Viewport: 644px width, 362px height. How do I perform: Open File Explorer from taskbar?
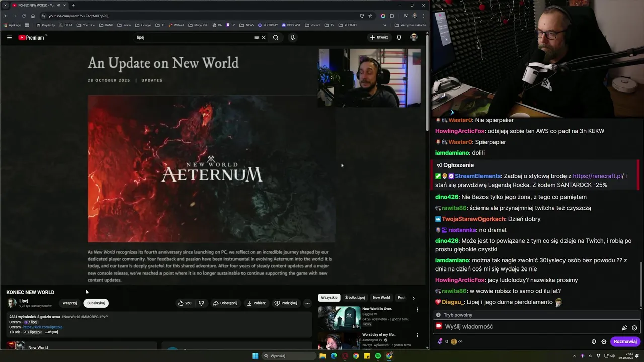323,356
